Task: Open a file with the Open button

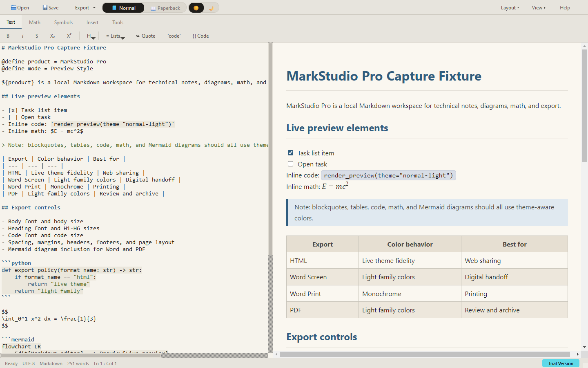Action: point(20,8)
